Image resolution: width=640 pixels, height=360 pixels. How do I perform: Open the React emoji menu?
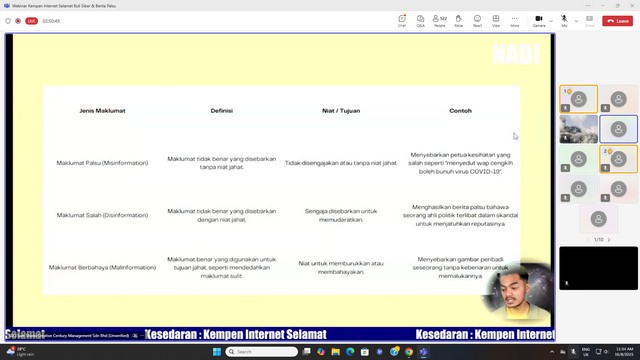coord(477,21)
